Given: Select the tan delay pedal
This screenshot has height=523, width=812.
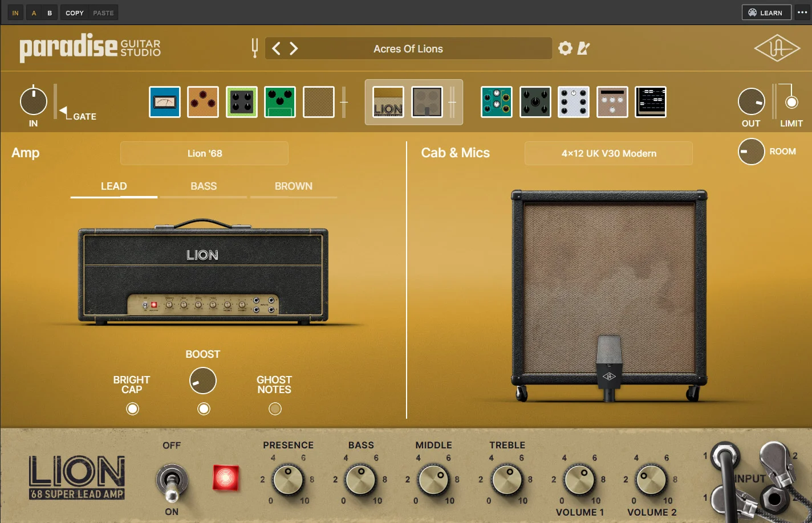Looking at the screenshot, I should coord(612,102).
